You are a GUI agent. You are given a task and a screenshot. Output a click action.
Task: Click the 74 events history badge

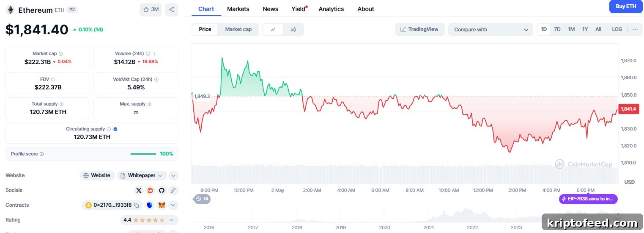click(x=202, y=199)
